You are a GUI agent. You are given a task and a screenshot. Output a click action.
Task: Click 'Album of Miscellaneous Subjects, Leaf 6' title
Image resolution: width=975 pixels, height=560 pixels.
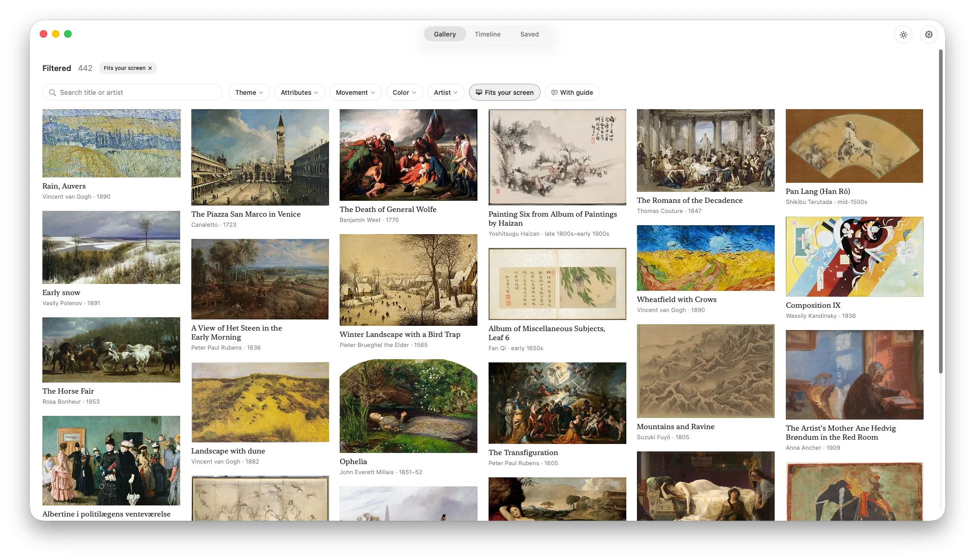click(547, 333)
